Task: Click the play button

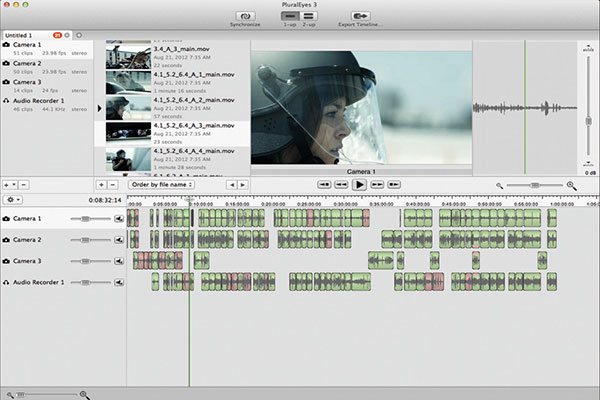Action: 359,184
